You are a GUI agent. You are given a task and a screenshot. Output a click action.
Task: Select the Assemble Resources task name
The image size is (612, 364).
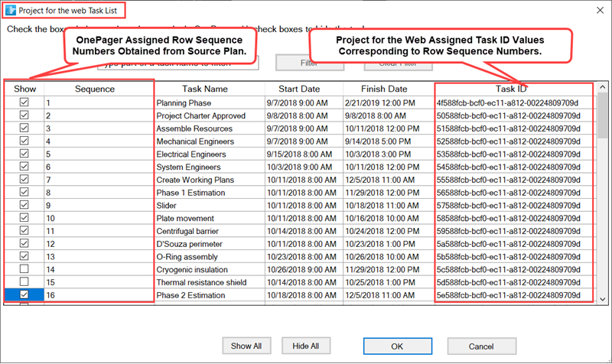(x=194, y=128)
